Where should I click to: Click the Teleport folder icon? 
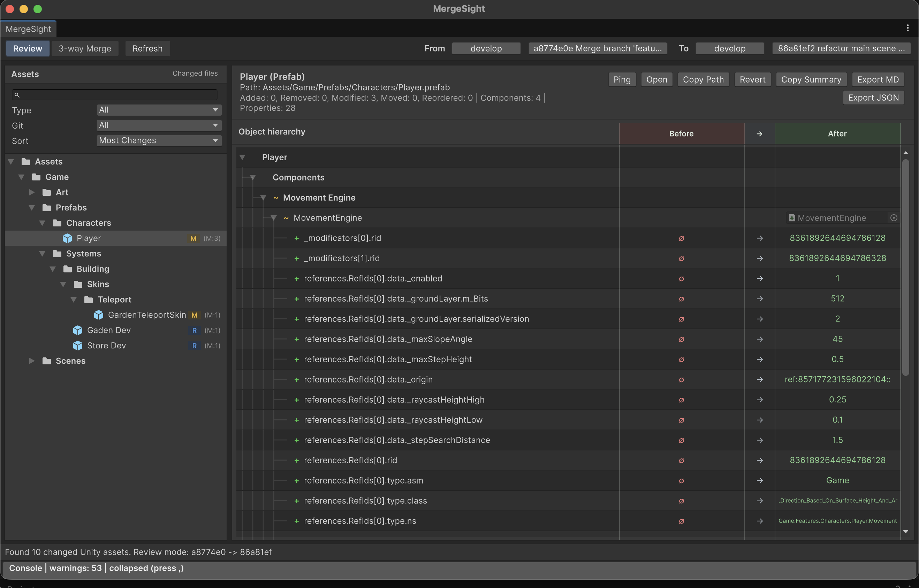pos(88,299)
